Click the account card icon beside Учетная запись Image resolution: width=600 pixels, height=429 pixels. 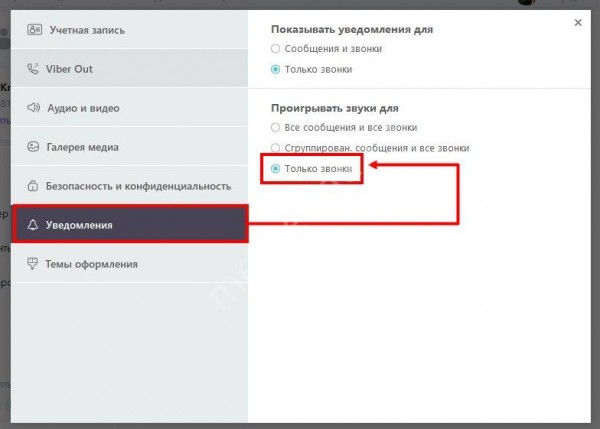(x=34, y=29)
